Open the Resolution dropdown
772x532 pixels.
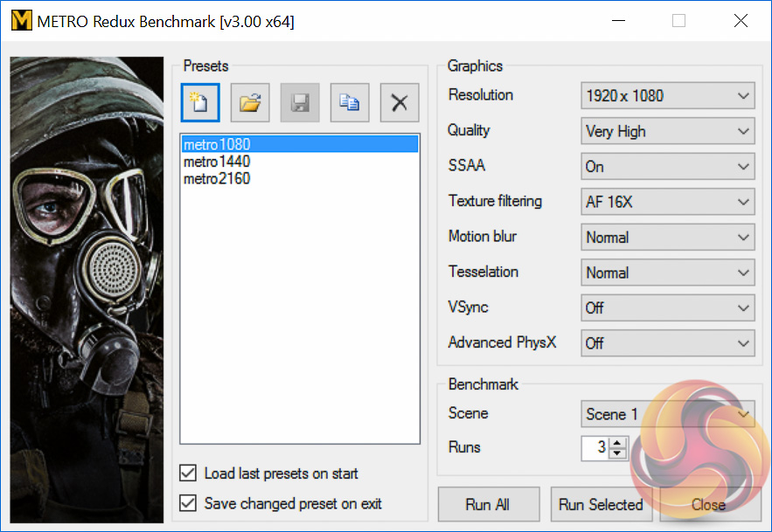(x=667, y=96)
